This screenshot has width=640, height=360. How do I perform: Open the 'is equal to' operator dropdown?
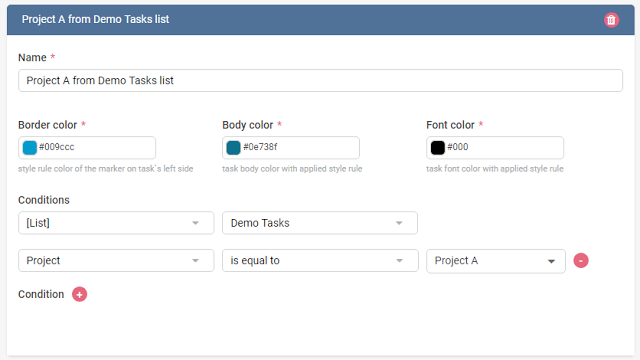(x=320, y=260)
